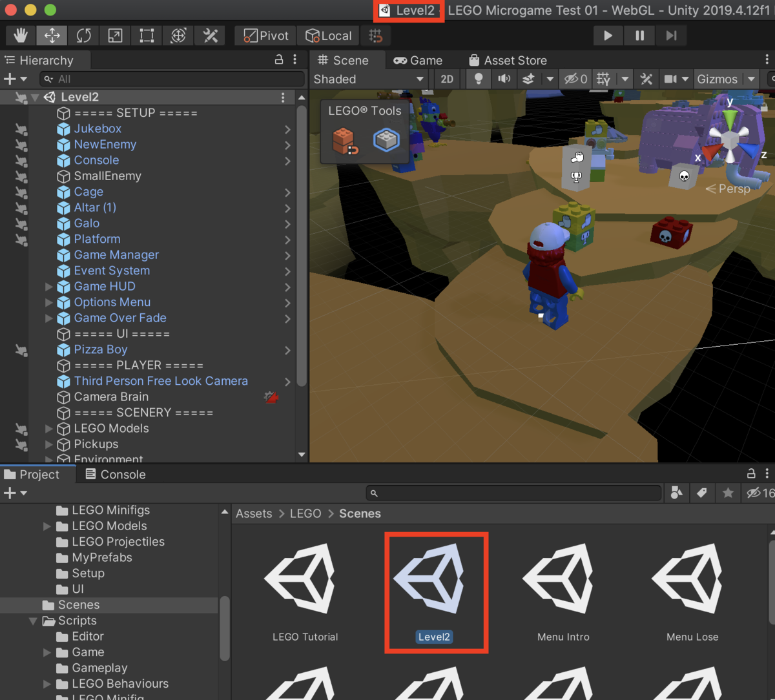Click the favorites star icon in Project
The height and width of the screenshot is (700, 775).
point(728,493)
